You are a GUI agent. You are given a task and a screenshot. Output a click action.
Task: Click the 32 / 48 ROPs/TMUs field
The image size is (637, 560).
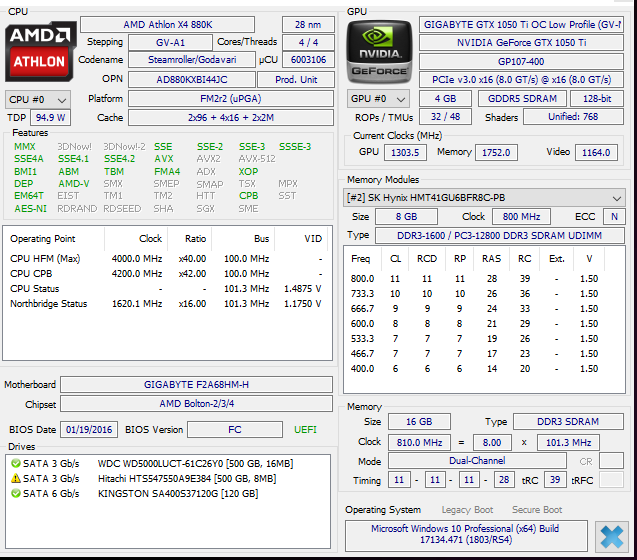pyautogui.click(x=445, y=117)
